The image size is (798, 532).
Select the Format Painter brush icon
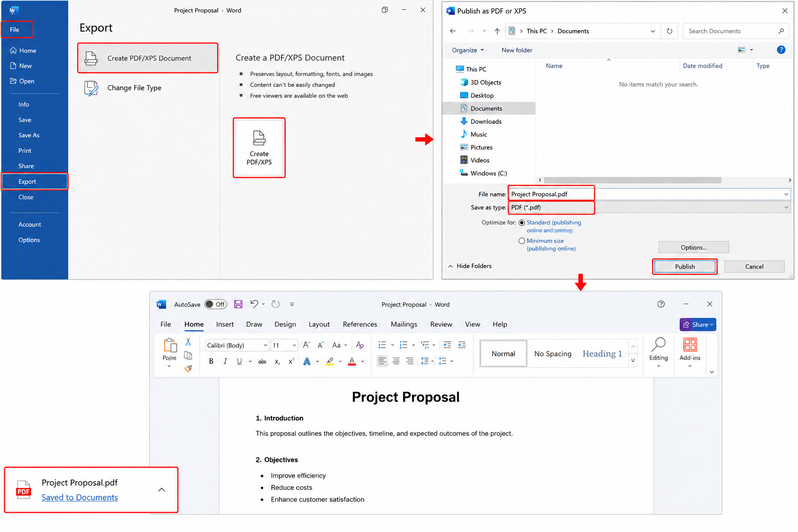click(188, 368)
